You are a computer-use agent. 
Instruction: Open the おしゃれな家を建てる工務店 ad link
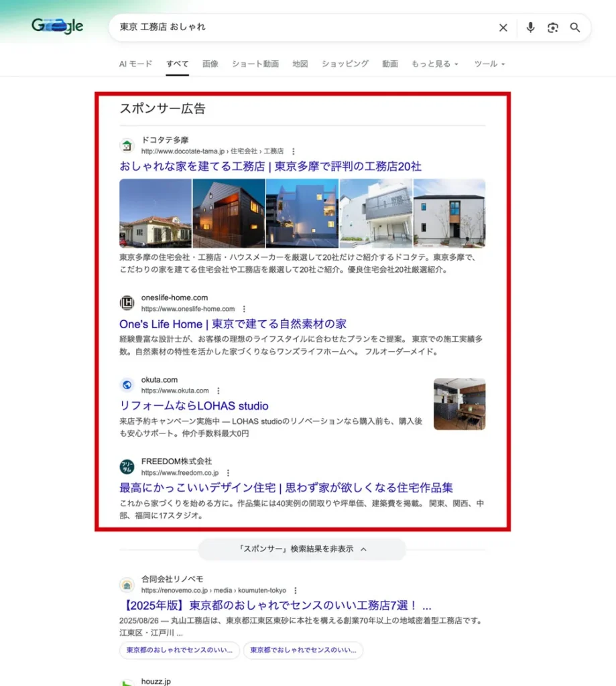[270, 166]
